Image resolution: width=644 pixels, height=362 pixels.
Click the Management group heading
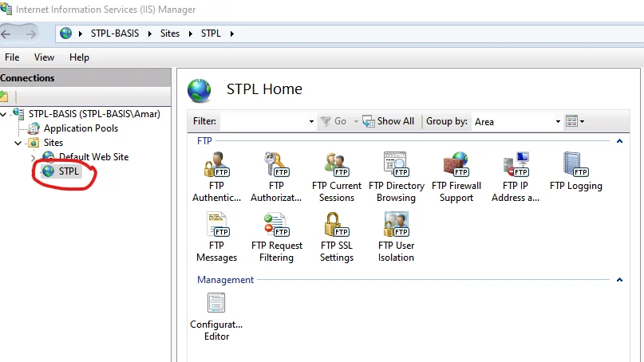click(x=225, y=280)
